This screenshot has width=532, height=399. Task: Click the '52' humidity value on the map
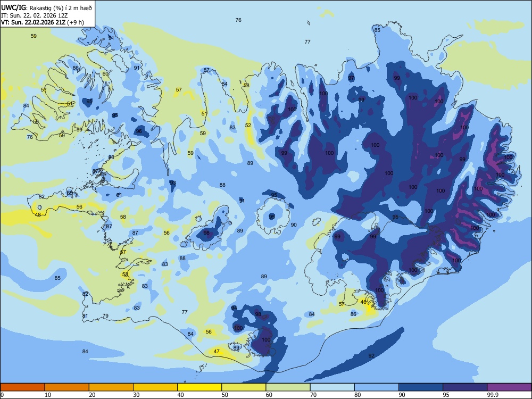click(x=248, y=125)
